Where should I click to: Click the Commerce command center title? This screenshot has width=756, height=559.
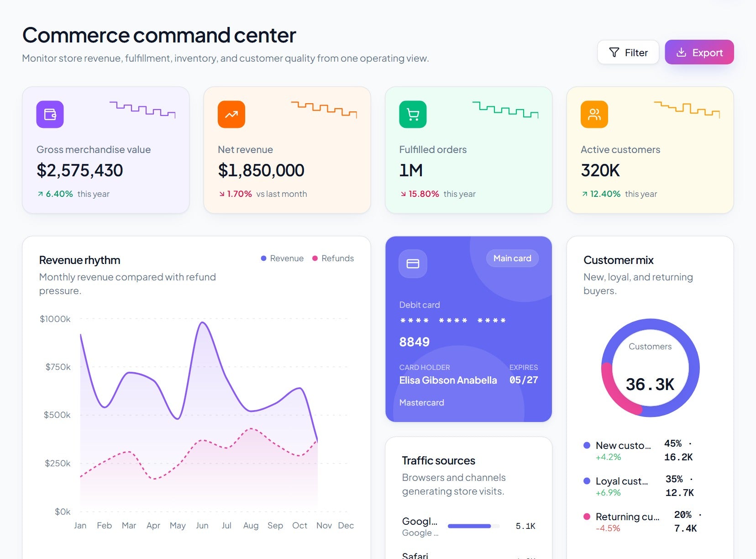coord(159,35)
